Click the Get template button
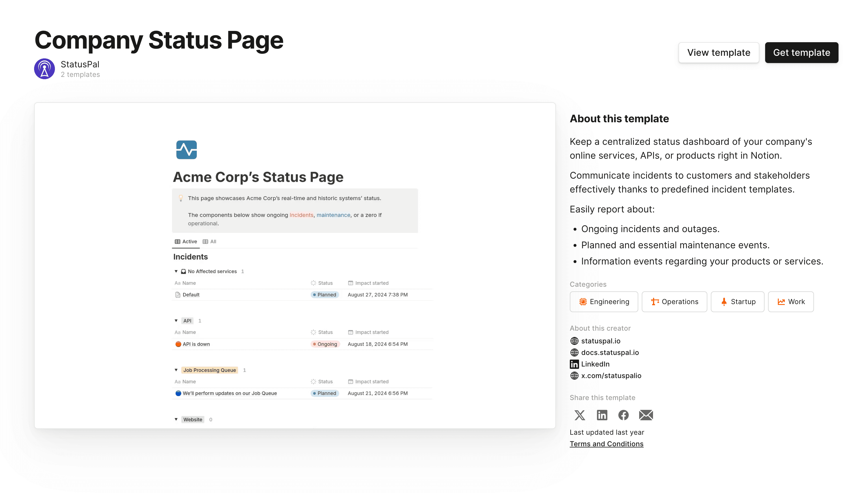 (x=801, y=53)
